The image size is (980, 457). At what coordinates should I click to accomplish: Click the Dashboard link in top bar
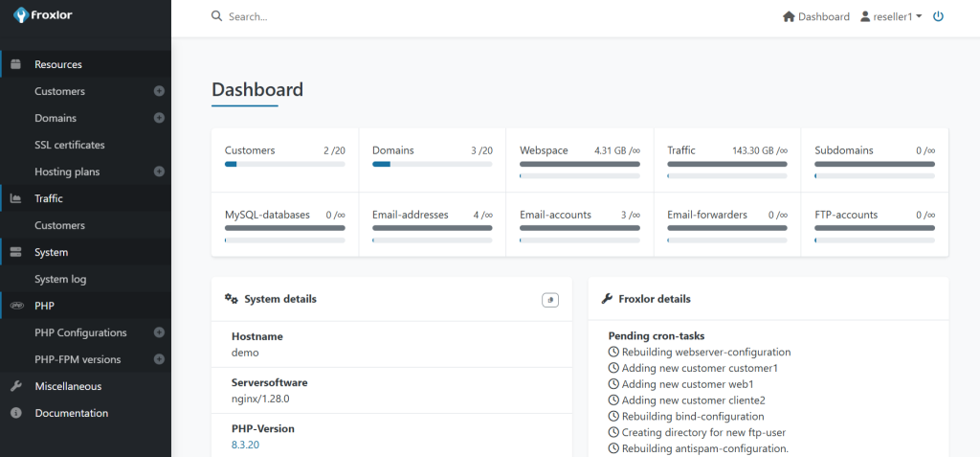[815, 16]
